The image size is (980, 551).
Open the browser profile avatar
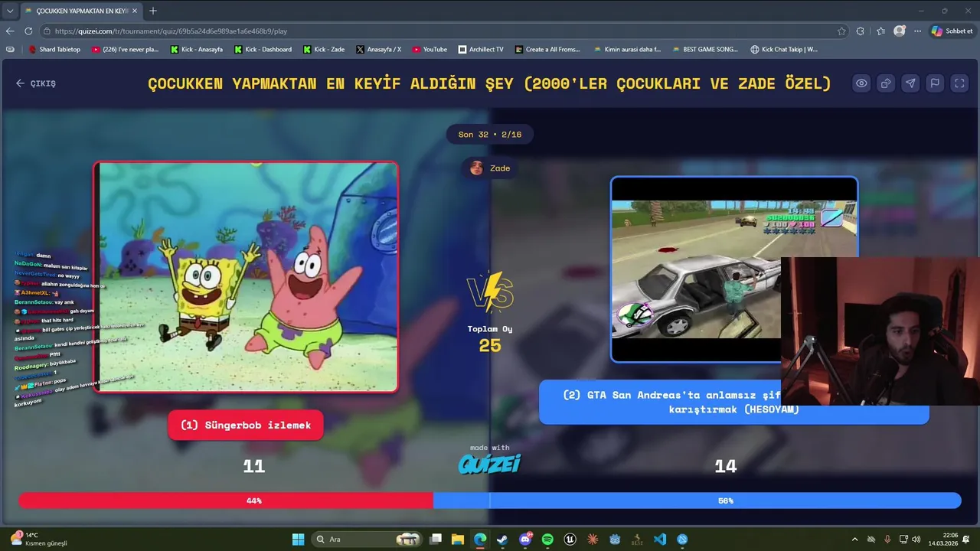coord(900,31)
